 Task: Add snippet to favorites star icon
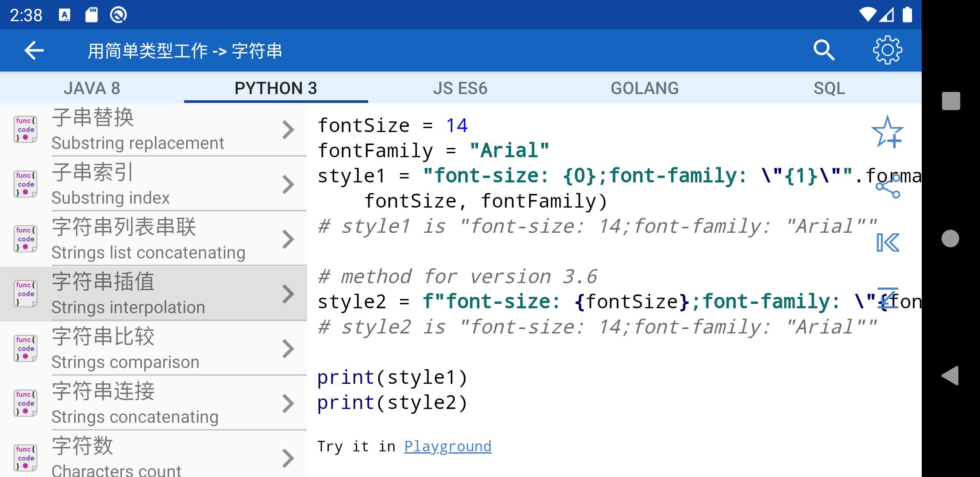click(887, 132)
